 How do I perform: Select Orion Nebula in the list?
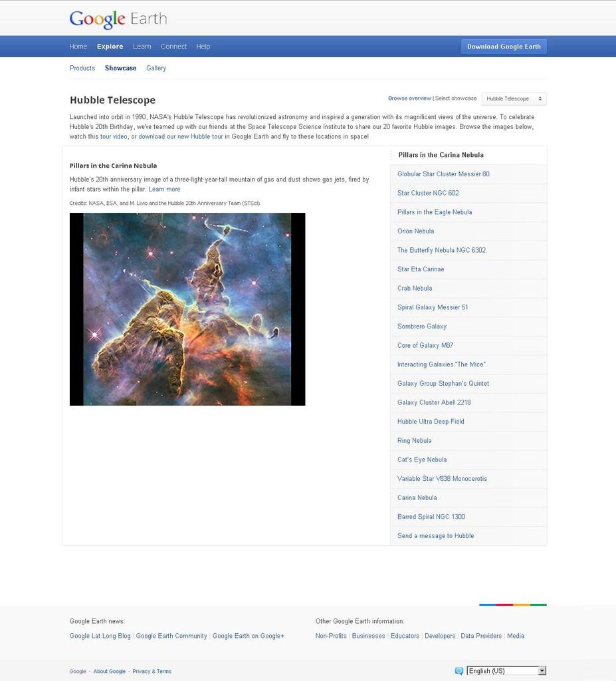pyautogui.click(x=468, y=231)
